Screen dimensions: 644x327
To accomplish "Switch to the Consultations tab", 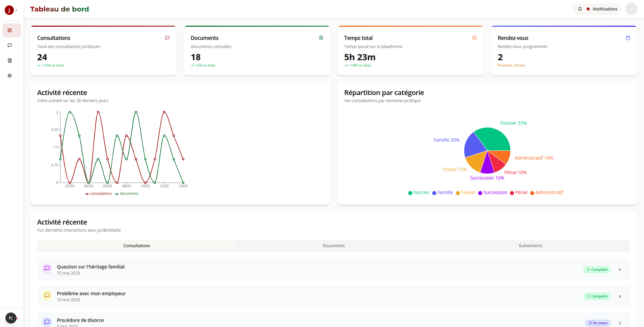I will coord(137,246).
